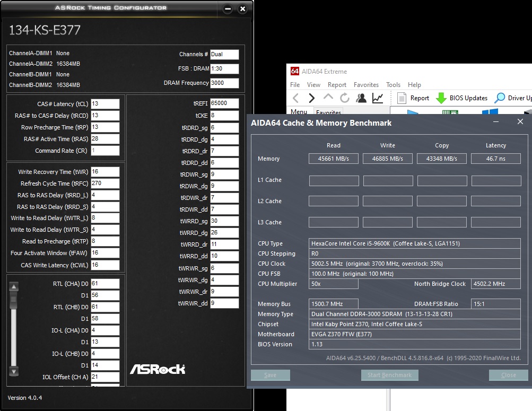Click the CPU Clock value 5002.5 MHz
This screenshot has height=411, width=532.
pyautogui.click(x=415, y=264)
